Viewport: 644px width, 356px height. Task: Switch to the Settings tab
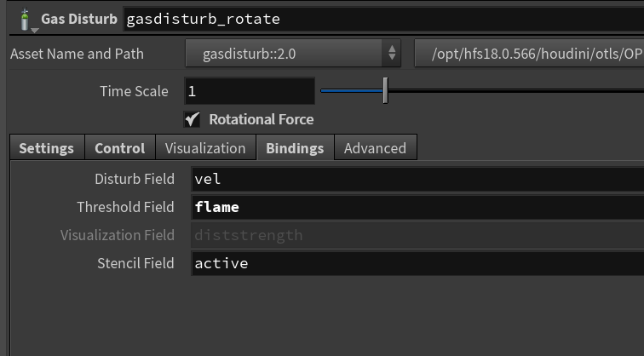[46, 148]
